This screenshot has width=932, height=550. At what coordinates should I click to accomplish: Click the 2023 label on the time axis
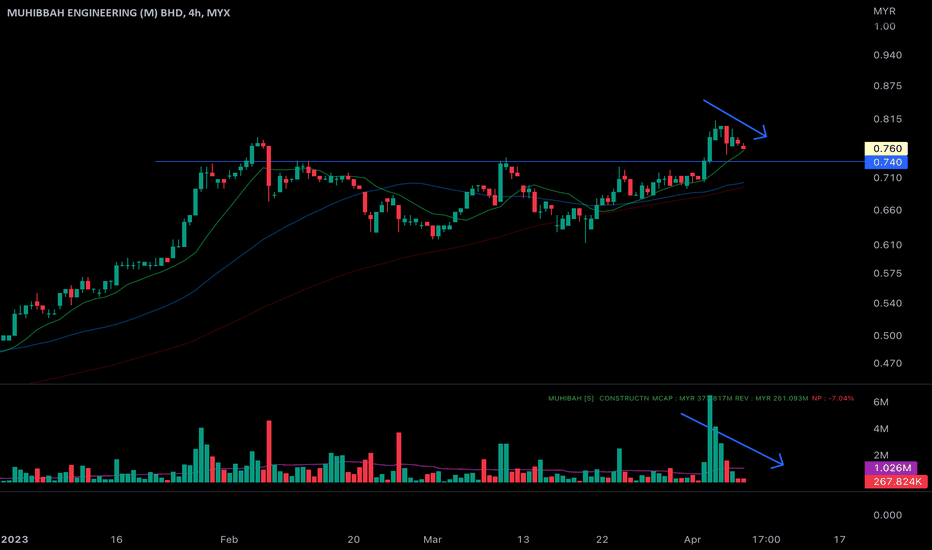[x=14, y=540]
